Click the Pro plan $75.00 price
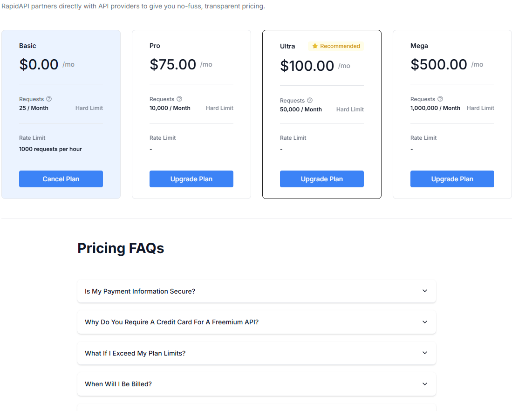This screenshot has height=411, width=532. [x=173, y=64]
